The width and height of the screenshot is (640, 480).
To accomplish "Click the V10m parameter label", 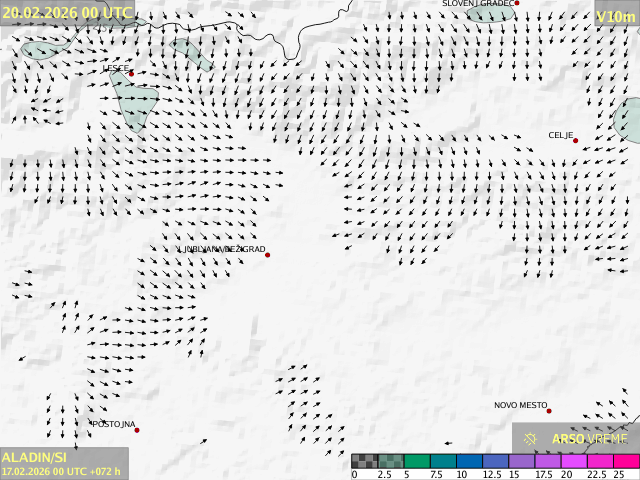I will (615, 16).
